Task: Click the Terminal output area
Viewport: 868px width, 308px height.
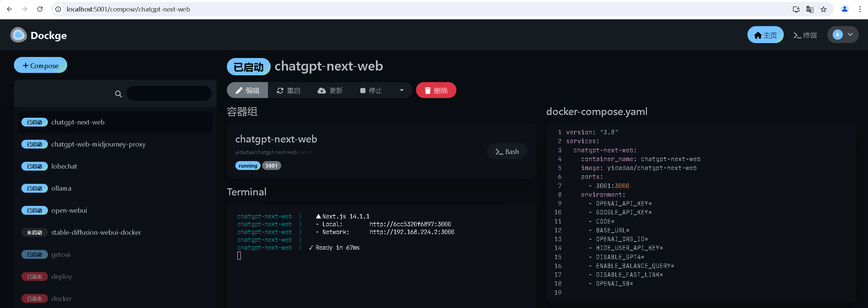Action: 381,256
